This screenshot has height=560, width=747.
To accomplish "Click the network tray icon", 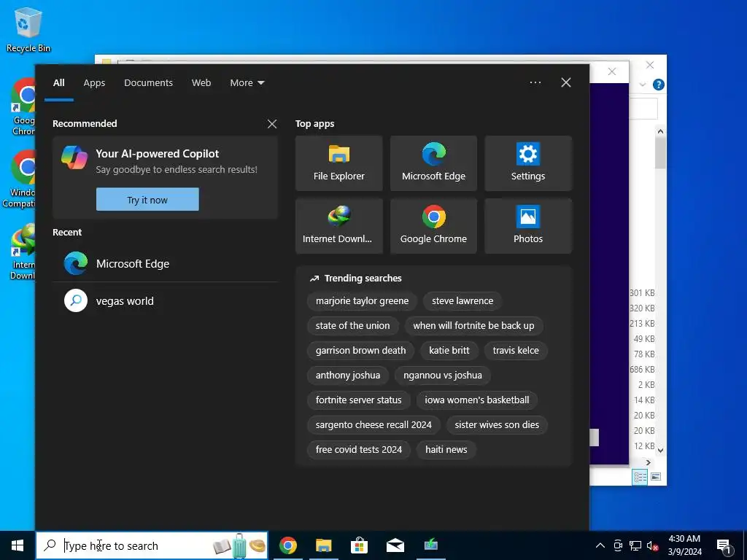I will coord(635,545).
